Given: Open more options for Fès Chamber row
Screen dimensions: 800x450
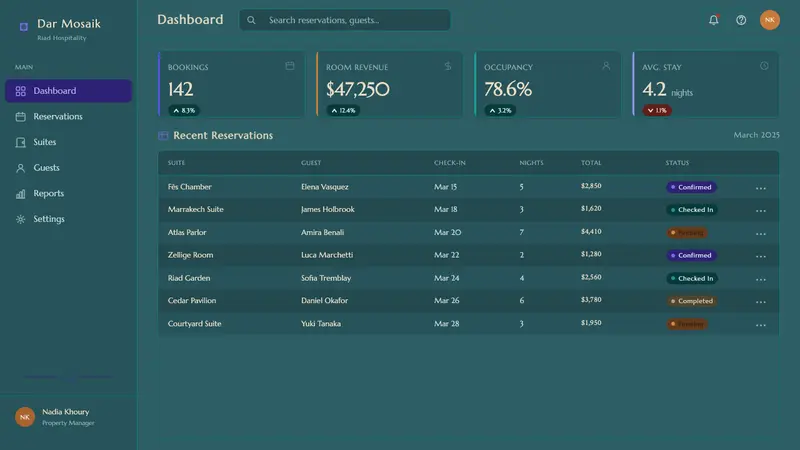Looking at the screenshot, I should (x=761, y=188).
